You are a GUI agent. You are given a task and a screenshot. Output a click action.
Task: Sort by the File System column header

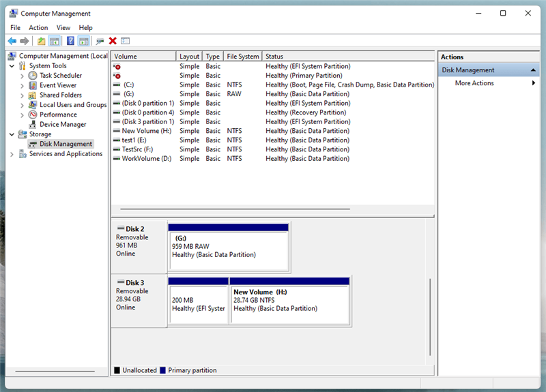pyautogui.click(x=243, y=57)
